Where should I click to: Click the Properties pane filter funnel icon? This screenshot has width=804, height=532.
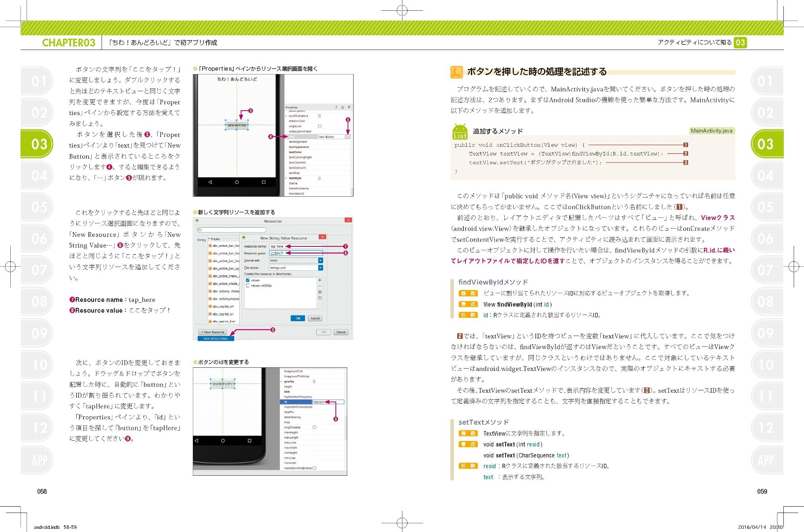[349, 107]
